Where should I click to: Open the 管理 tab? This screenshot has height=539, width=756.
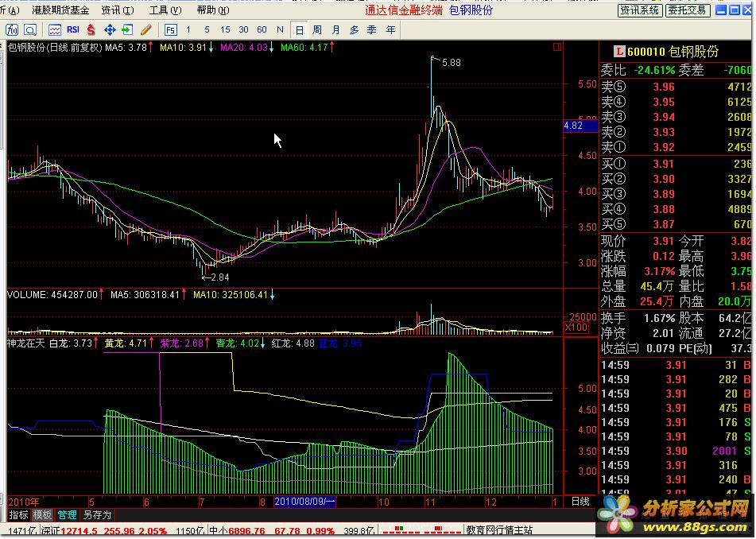pyautogui.click(x=67, y=515)
